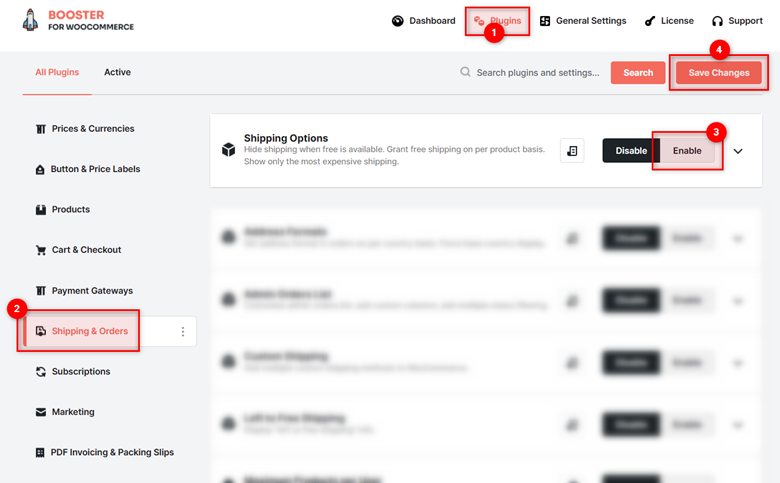780x483 pixels.
Task: Open the Plugins menu item
Action: click(497, 21)
